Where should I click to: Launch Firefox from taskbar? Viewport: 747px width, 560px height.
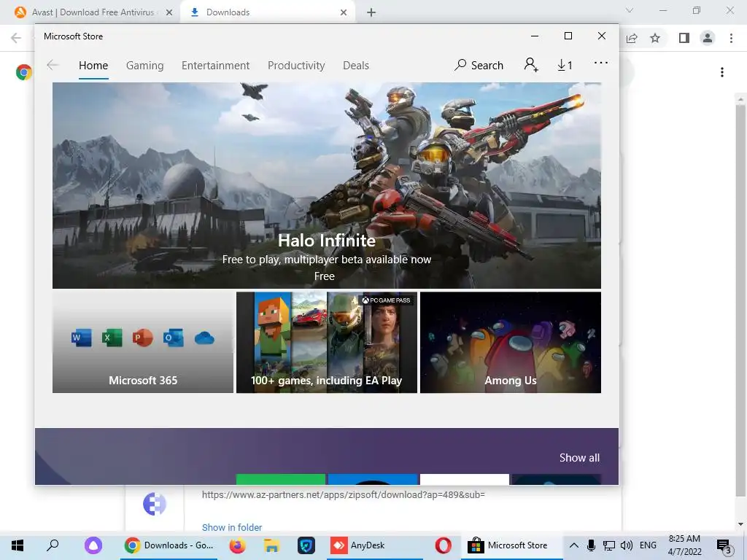[237, 545]
